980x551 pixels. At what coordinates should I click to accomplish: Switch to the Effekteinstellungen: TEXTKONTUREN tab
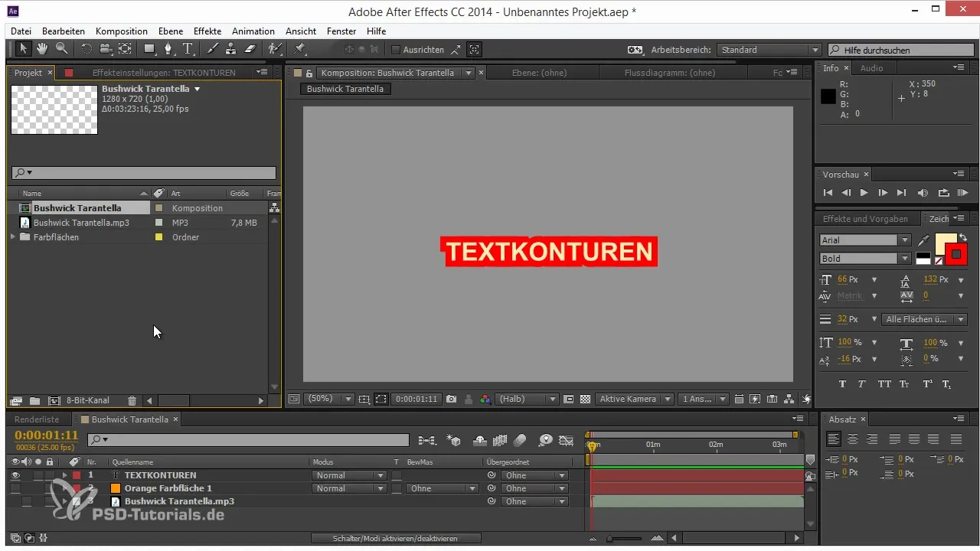coord(164,73)
